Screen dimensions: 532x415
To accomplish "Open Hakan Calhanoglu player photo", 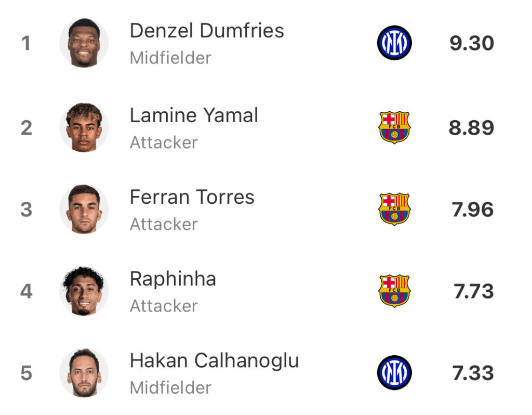I will (x=84, y=372).
